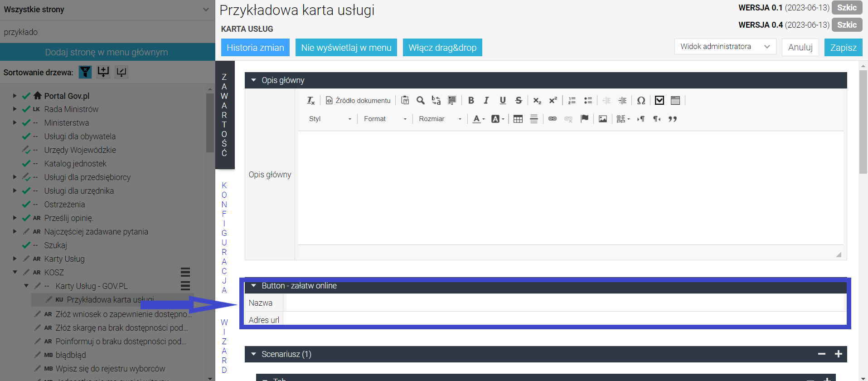
Task: Insert an image into Opis główny
Action: pos(602,119)
